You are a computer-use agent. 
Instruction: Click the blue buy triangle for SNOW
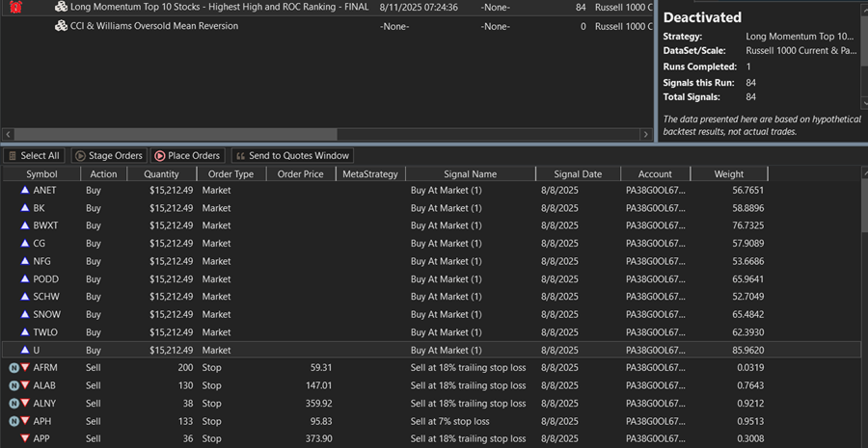24,314
